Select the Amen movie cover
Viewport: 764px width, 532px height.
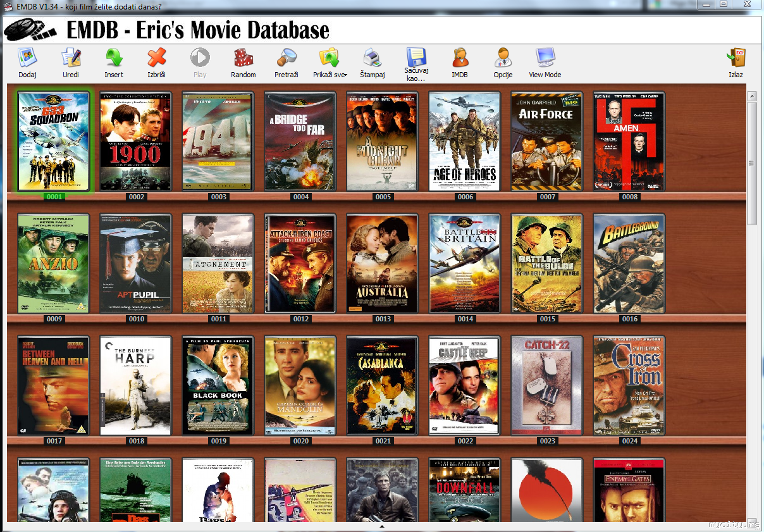tap(629, 141)
